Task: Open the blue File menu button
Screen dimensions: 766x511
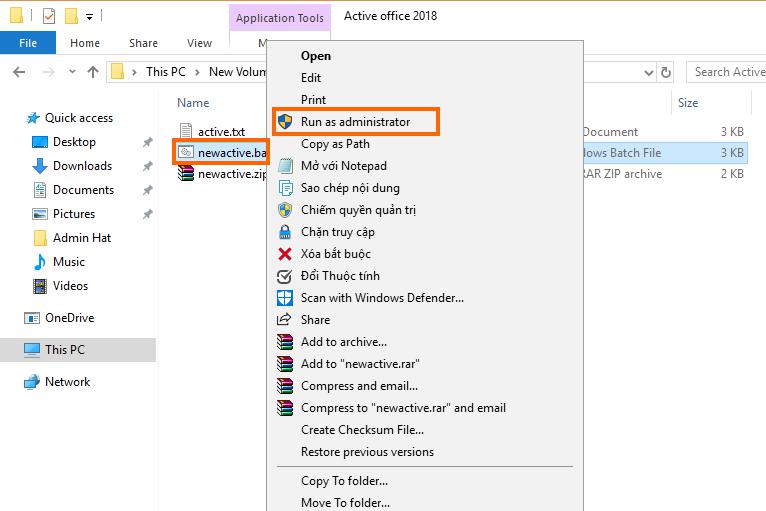Action: tap(28, 43)
